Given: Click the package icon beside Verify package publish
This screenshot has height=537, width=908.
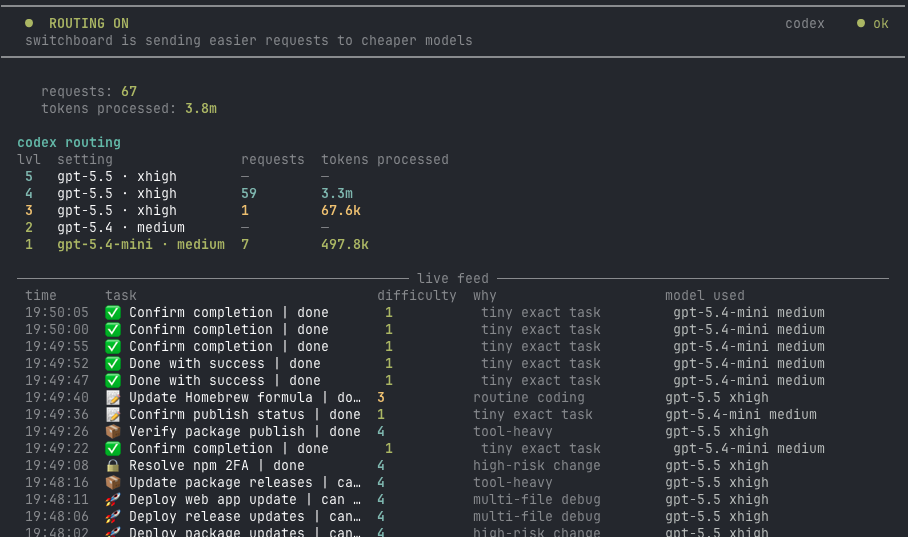Looking at the screenshot, I should tap(113, 432).
